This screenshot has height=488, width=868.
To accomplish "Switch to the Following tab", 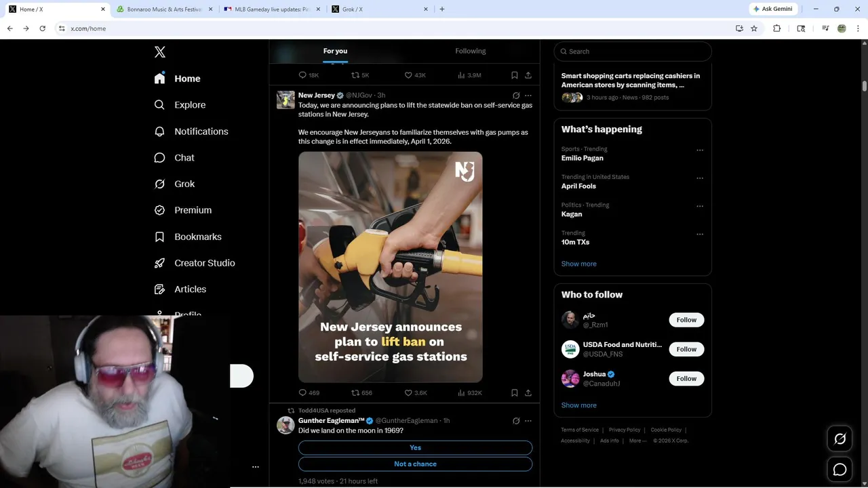I will (471, 52).
